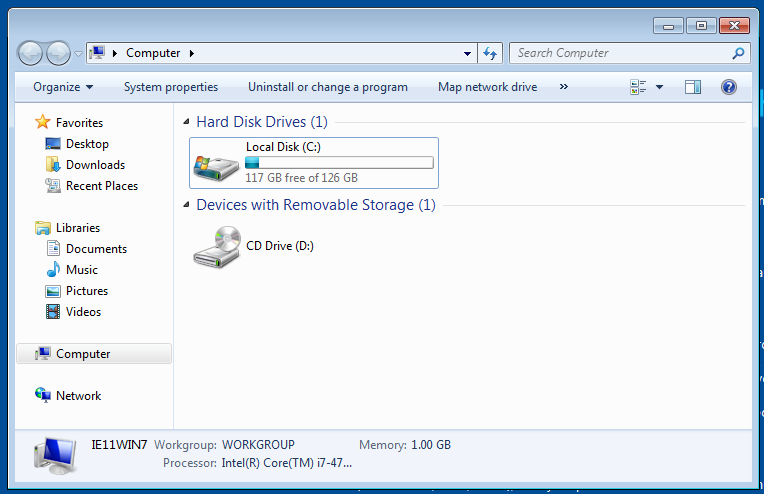
Task: Open the Pictures library
Action: click(87, 290)
